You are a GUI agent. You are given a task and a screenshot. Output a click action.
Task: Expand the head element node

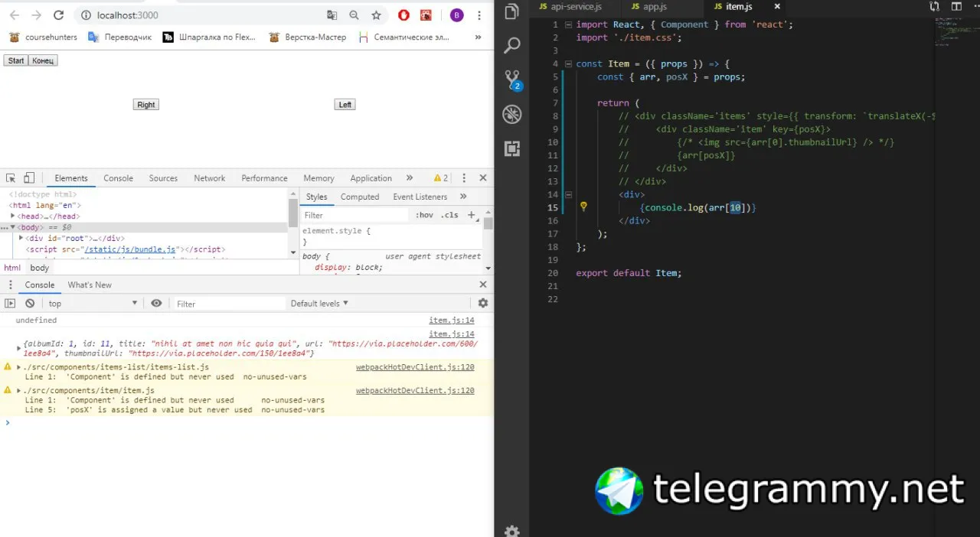point(13,216)
